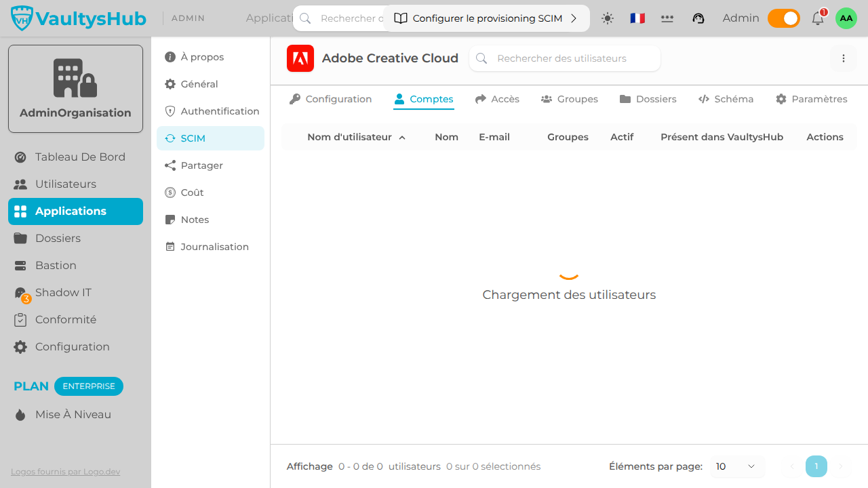868x488 pixels.
Task: Click the Authentification shield icon
Action: click(170, 111)
